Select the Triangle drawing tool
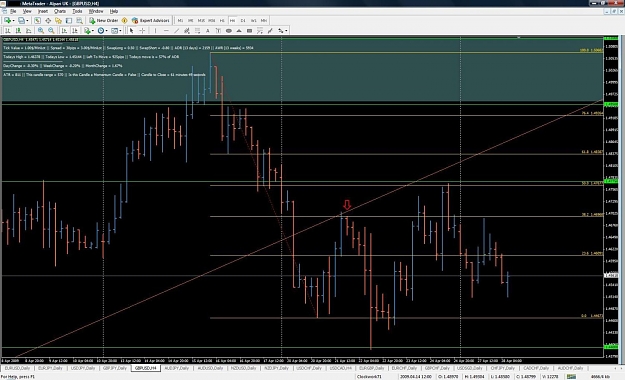Viewport: 625px width, 380px height. click(x=239, y=30)
